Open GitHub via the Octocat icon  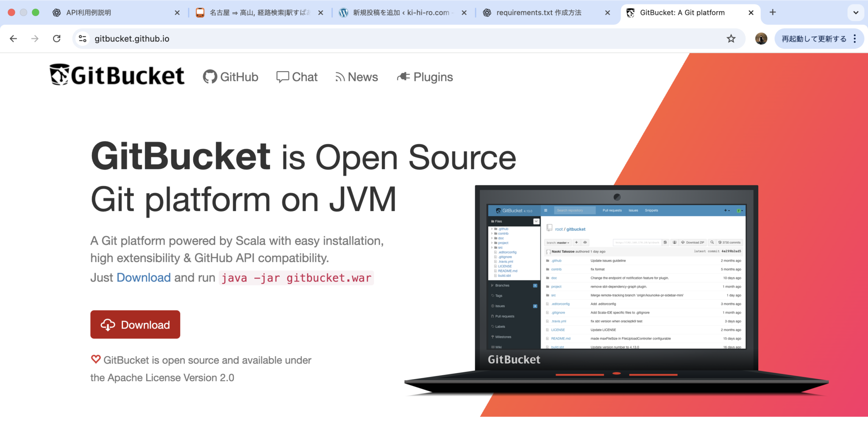pyautogui.click(x=210, y=77)
